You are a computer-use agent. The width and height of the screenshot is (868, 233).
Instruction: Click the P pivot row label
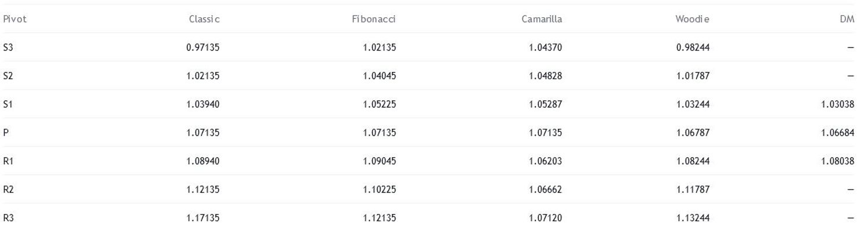point(6,133)
